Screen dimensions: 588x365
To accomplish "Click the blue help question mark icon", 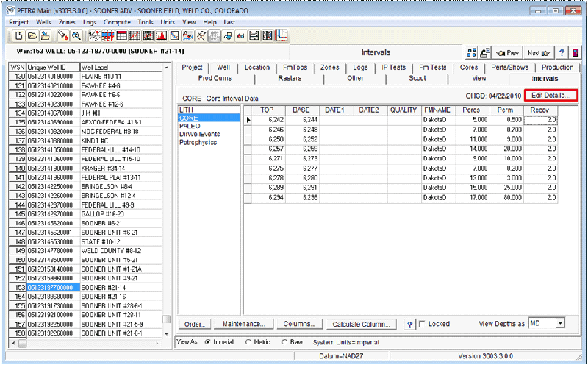I will pos(562,53).
